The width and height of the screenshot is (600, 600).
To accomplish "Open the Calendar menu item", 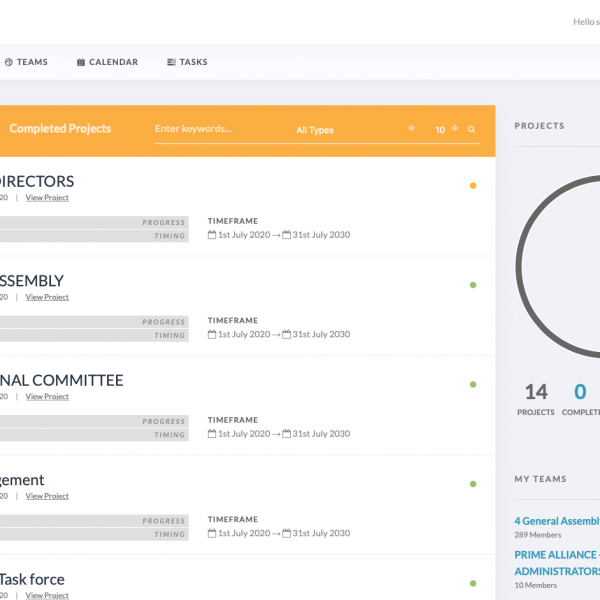I will (x=107, y=62).
